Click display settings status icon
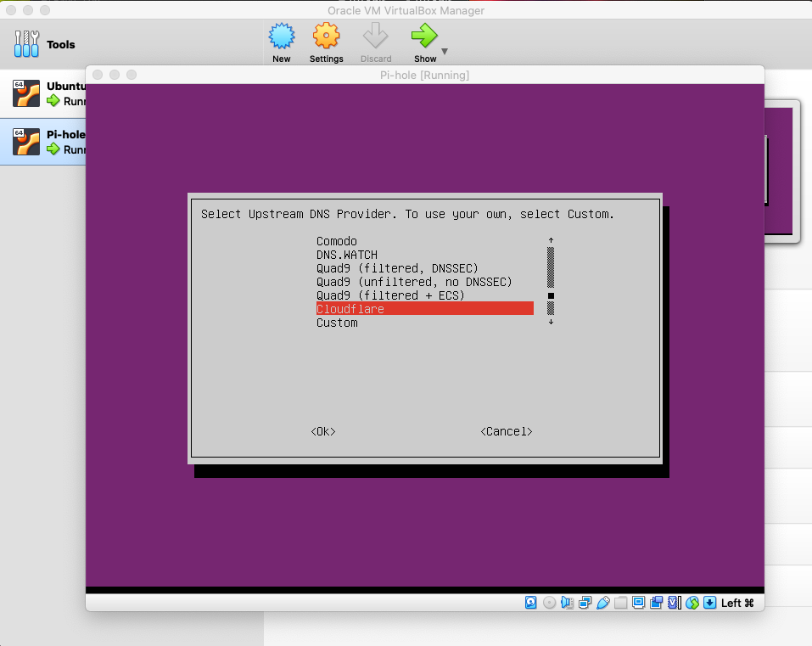The image size is (812, 646). tap(639, 603)
